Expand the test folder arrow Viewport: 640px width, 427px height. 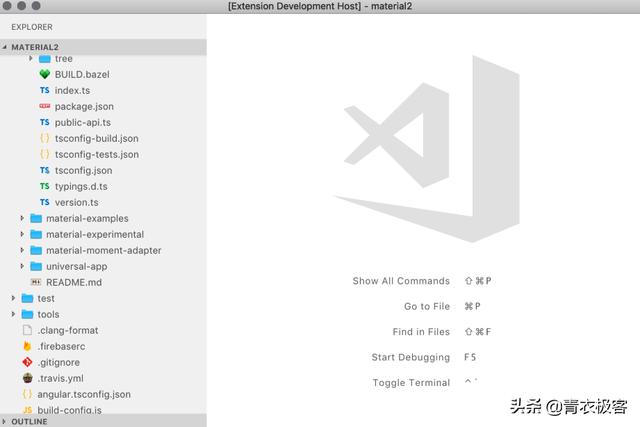click(13, 298)
